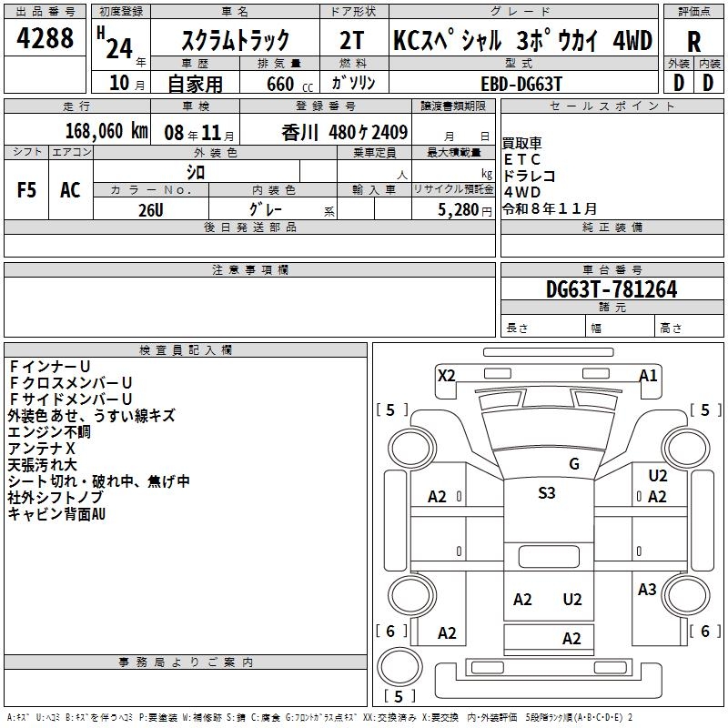
Task: Select note シート切れ・破れ中、焦げ中
Action: coord(98,481)
